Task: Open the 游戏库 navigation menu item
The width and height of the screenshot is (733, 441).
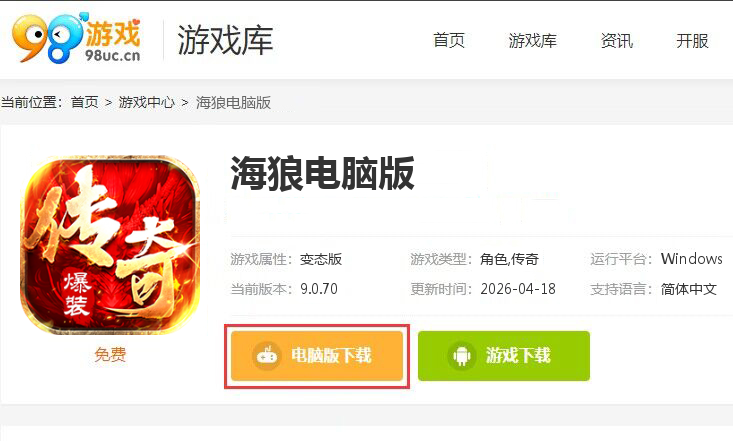Action: pyautogui.click(x=532, y=41)
